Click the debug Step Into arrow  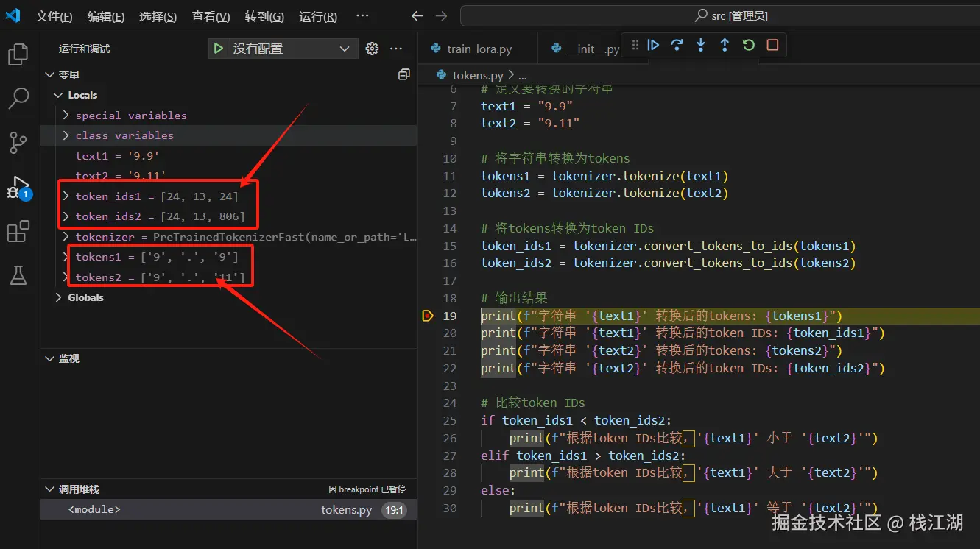click(x=700, y=45)
